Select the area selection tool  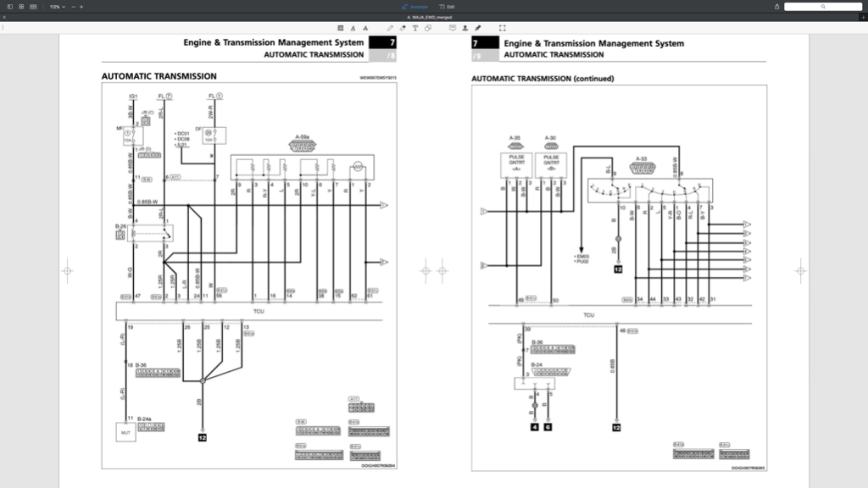[503, 28]
